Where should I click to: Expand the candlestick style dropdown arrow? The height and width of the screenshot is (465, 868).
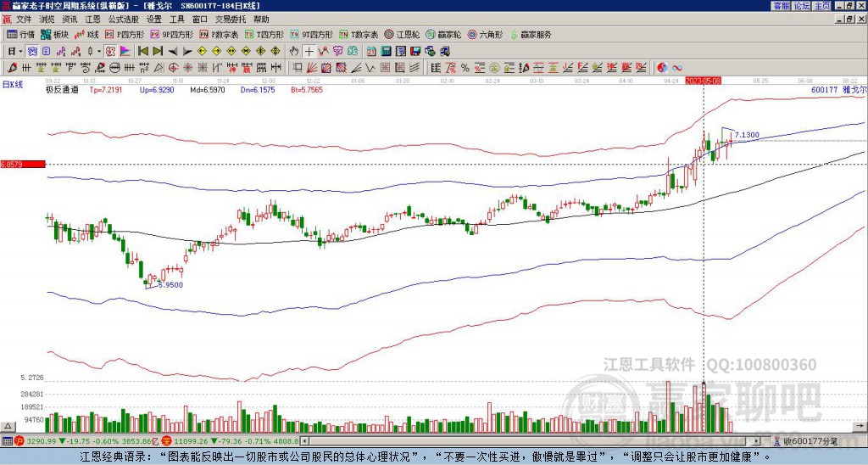click(x=99, y=52)
